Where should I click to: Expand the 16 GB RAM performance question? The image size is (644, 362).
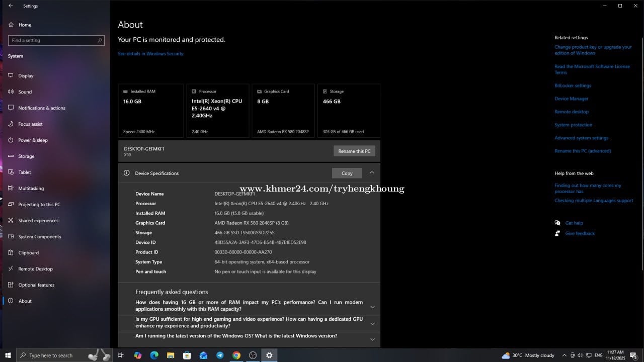372,307
